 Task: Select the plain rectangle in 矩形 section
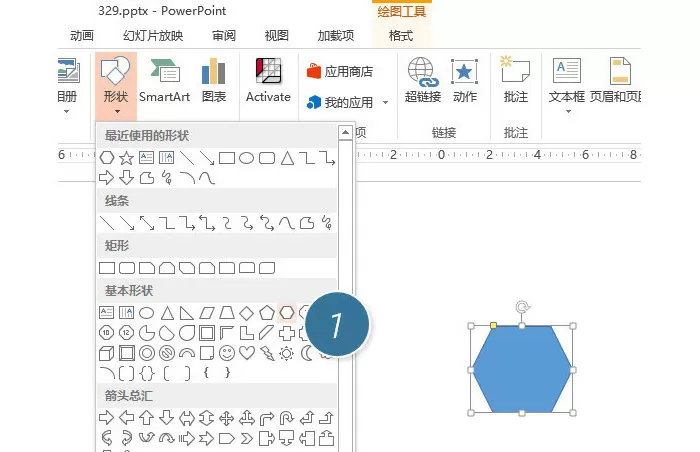(107, 268)
